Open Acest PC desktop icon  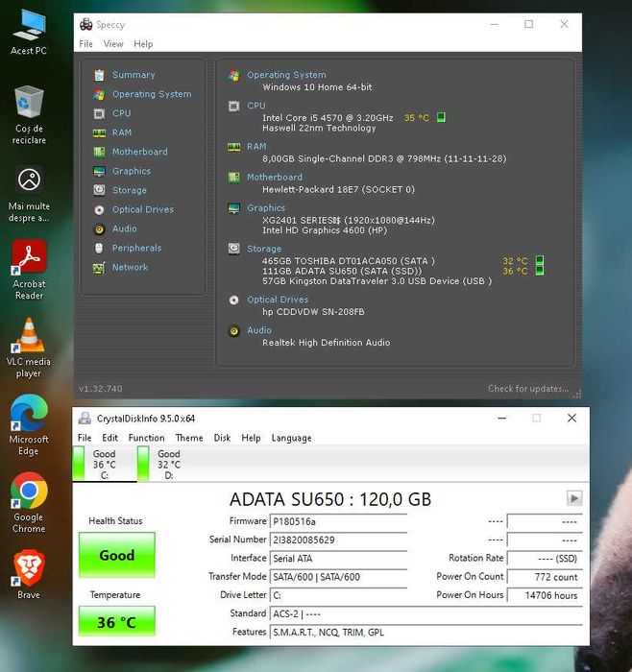tap(29, 32)
